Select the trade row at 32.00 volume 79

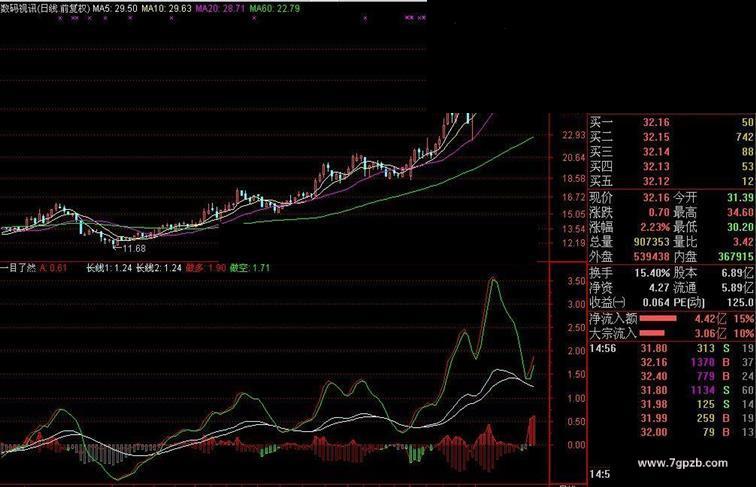point(671,433)
